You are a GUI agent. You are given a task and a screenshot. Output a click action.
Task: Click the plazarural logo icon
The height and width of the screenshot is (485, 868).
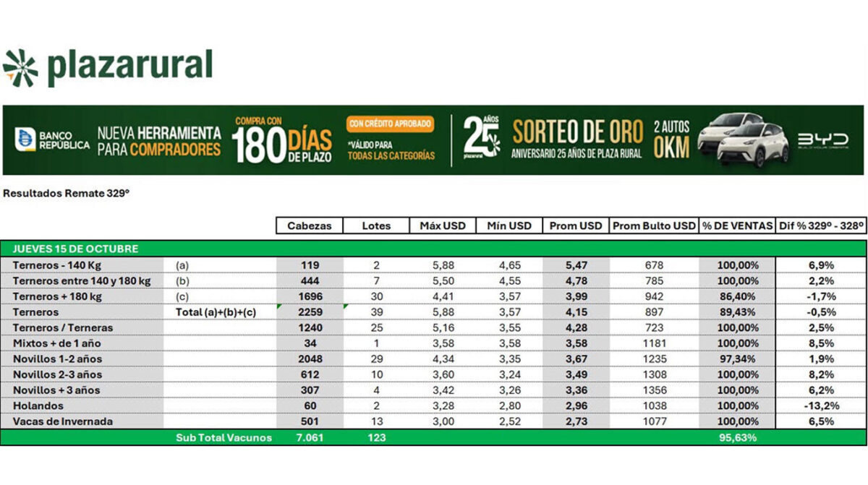point(20,68)
